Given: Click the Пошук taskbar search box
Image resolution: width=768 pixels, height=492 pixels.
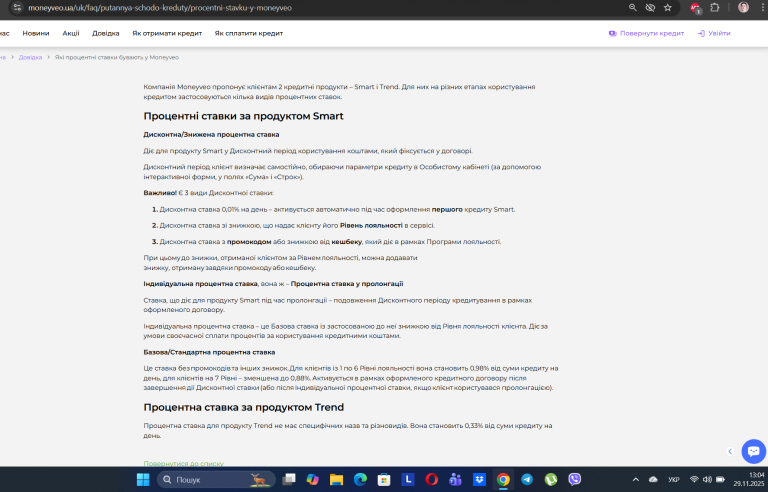Looking at the screenshot, I should pos(216,479).
